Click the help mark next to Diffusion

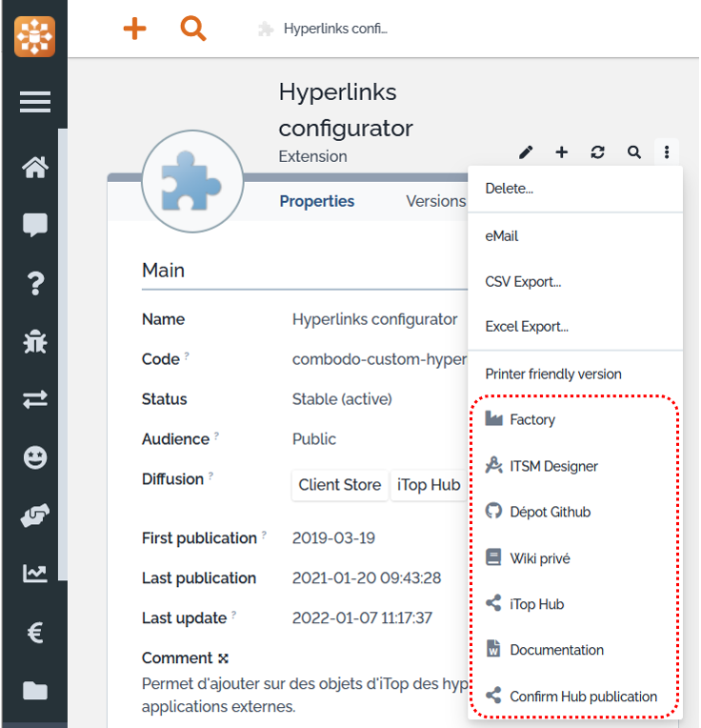[x=210, y=475]
